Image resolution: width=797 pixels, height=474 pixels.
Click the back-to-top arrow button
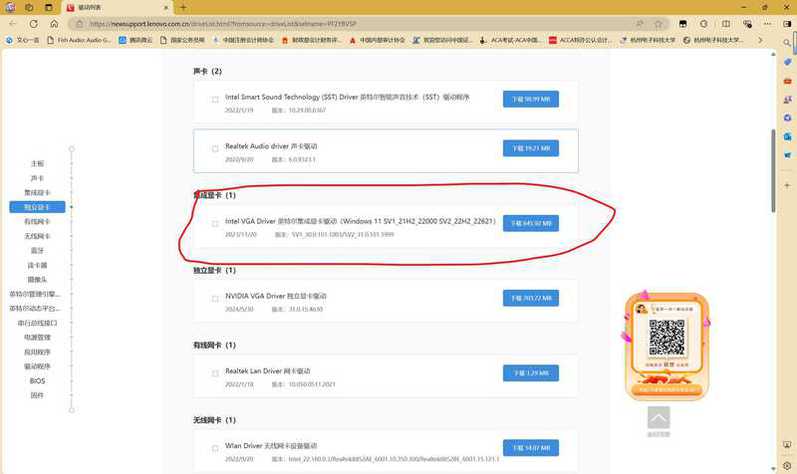pyautogui.click(x=658, y=418)
